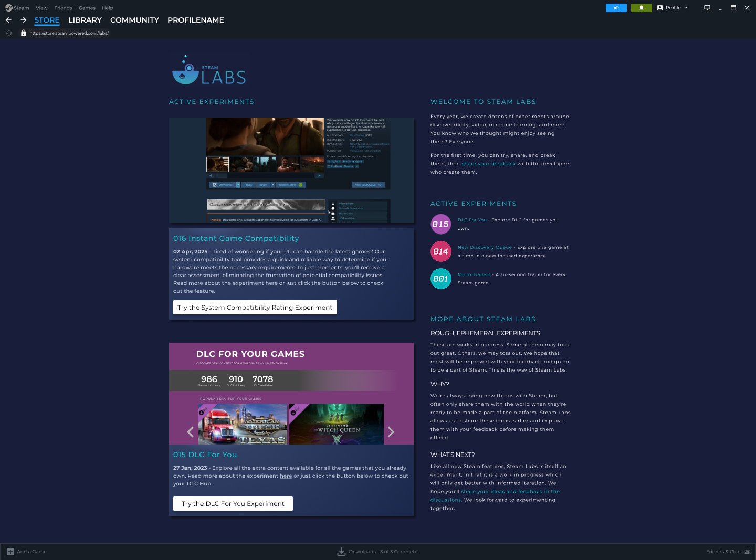Open the Steam menu
Screen dimensions: 756x560
pyautogui.click(x=22, y=8)
